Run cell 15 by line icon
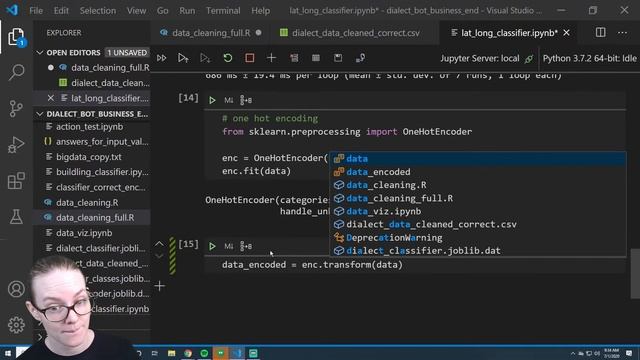 tap(246, 246)
